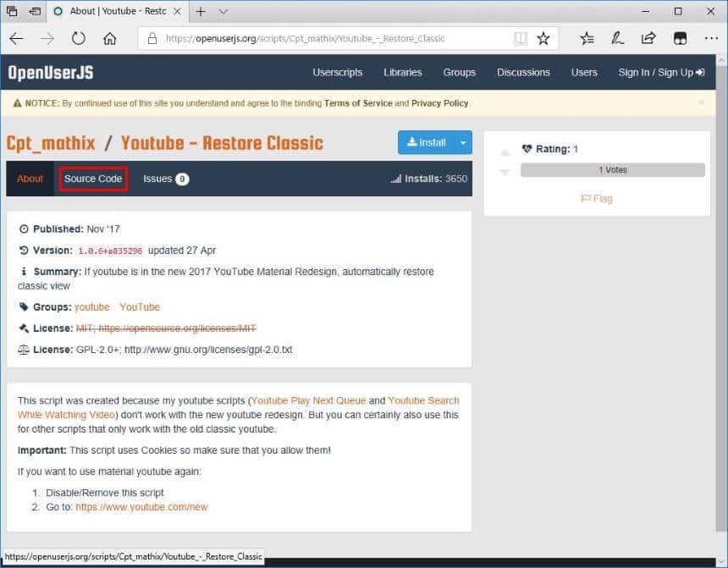Click Sign In / Sign Up
The image size is (728, 568).
coord(661,73)
